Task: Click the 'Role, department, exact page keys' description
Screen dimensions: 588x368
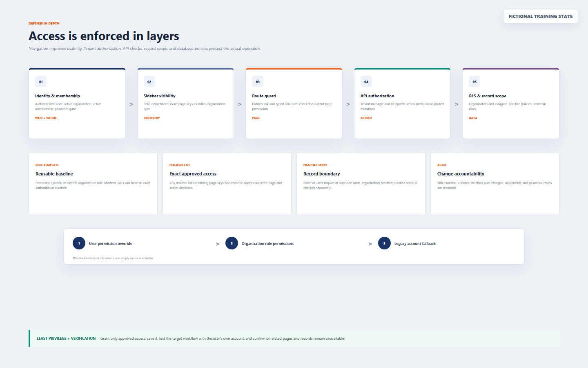Action: pyautogui.click(x=185, y=106)
